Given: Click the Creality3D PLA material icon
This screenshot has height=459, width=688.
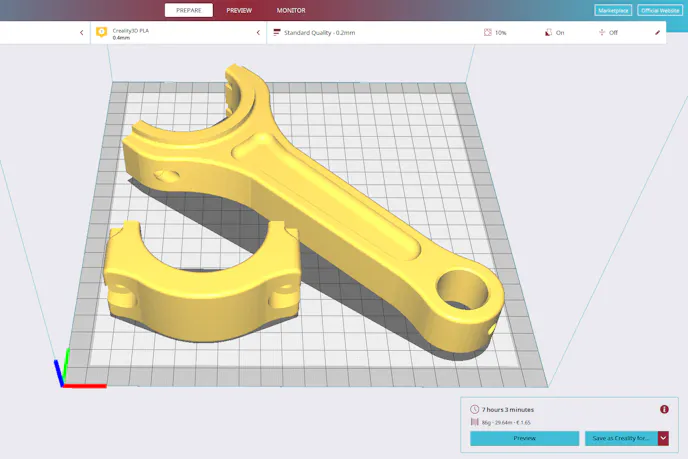Looking at the screenshot, I should (x=101, y=32).
